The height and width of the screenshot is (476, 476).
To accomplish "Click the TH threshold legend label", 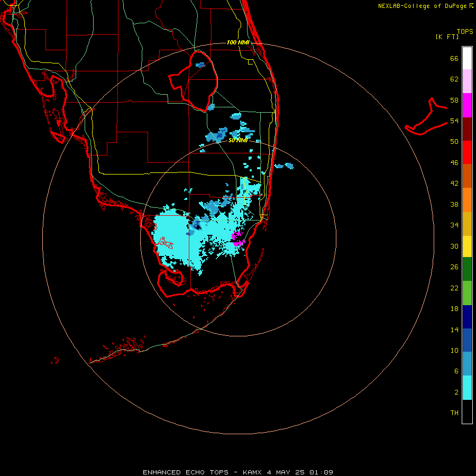I will click(454, 413).
